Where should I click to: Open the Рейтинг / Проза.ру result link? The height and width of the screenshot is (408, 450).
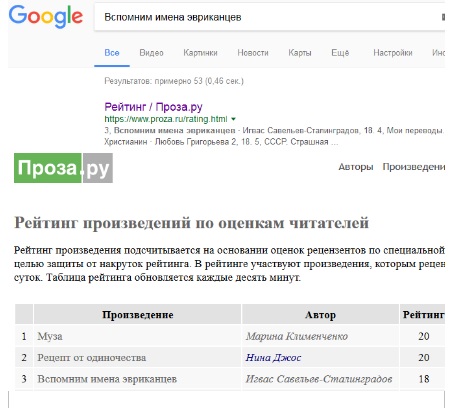click(153, 107)
